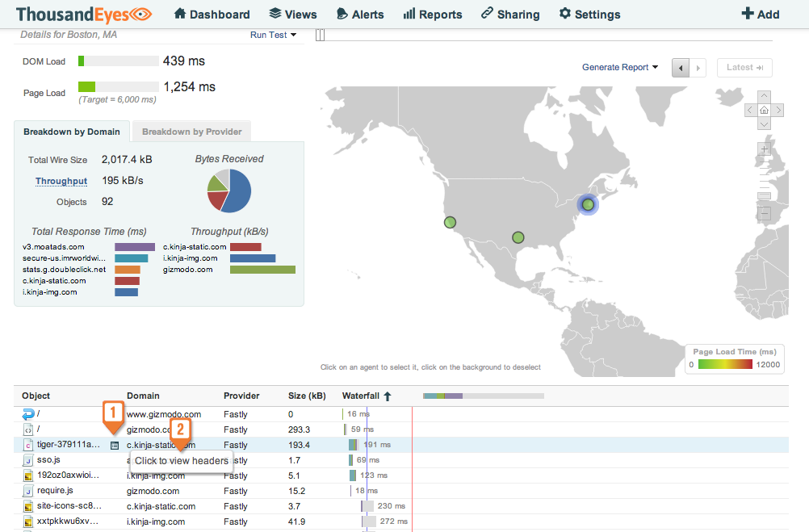Click the v3.moatads.com response time bar
This screenshot has width=809, height=532.
(x=135, y=247)
